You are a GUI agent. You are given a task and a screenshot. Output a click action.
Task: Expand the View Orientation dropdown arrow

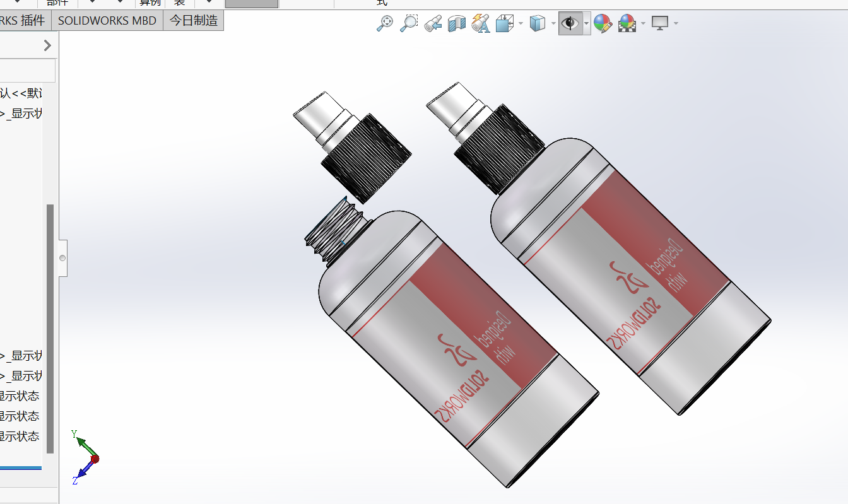pos(521,24)
